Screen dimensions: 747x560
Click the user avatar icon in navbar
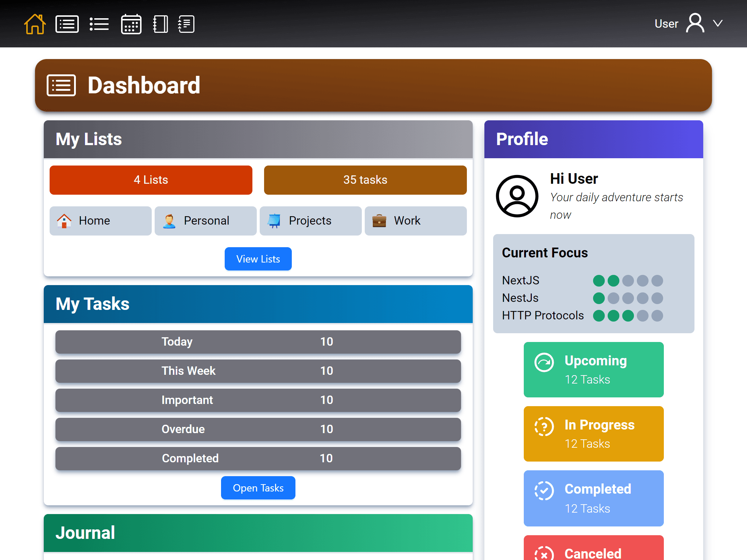tap(695, 23)
